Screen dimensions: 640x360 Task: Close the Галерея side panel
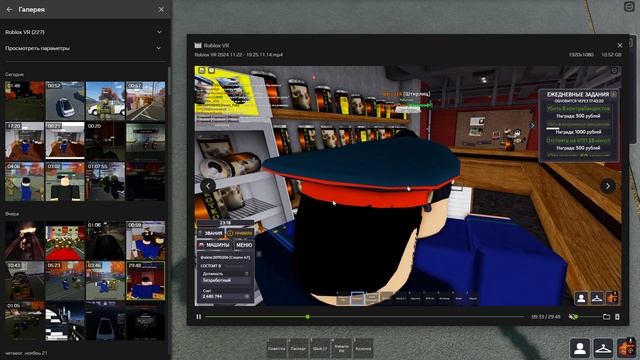(x=161, y=9)
